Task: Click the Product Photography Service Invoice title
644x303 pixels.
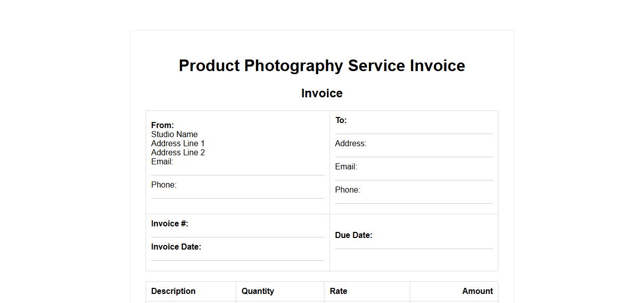Action: 321,66
